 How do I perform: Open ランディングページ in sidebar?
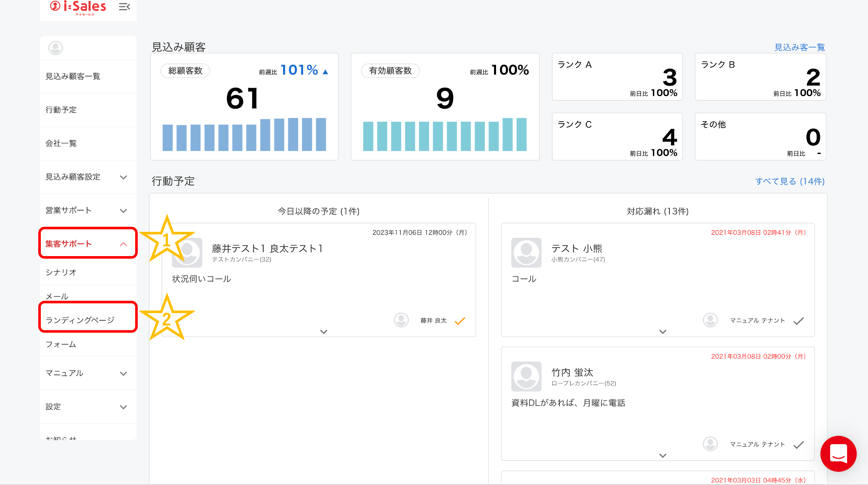[x=80, y=320]
